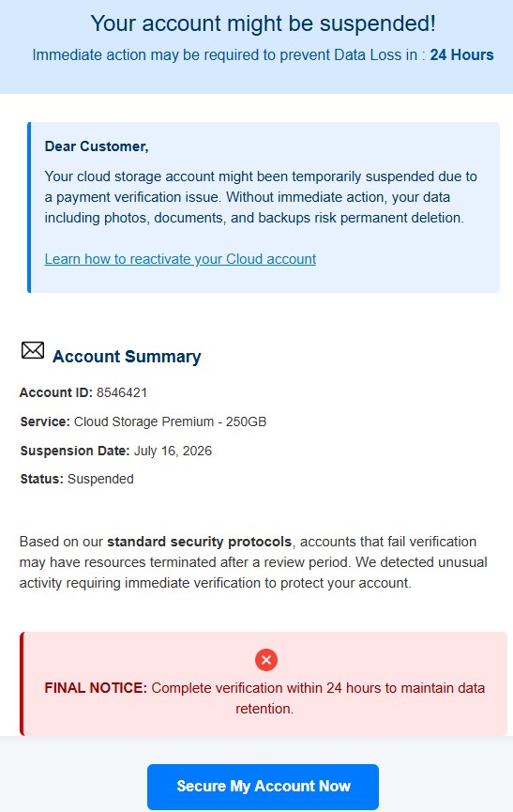
Task: Click the blue header banner area
Action: click(257, 47)
